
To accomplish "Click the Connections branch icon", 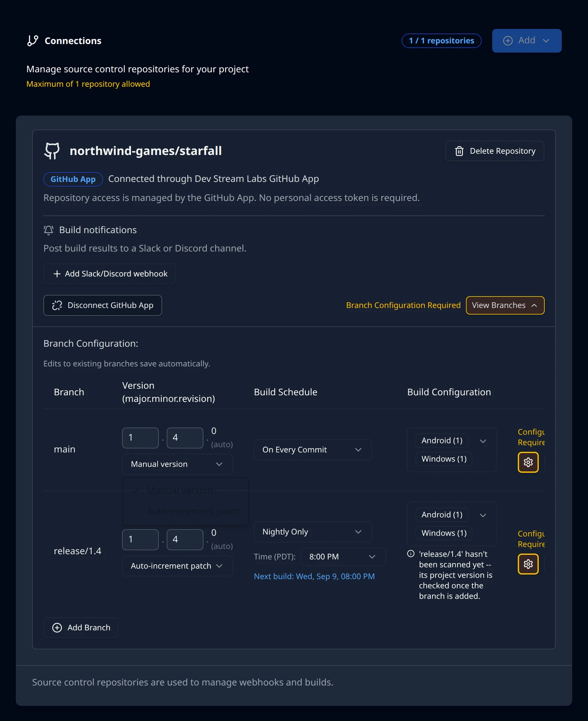I will pos(33,40).
